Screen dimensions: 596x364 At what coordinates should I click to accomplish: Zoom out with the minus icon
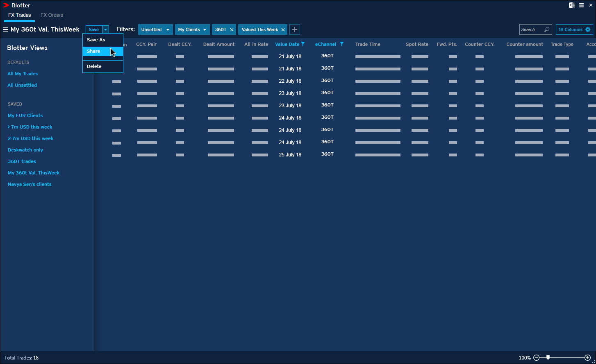pos(536,357)
